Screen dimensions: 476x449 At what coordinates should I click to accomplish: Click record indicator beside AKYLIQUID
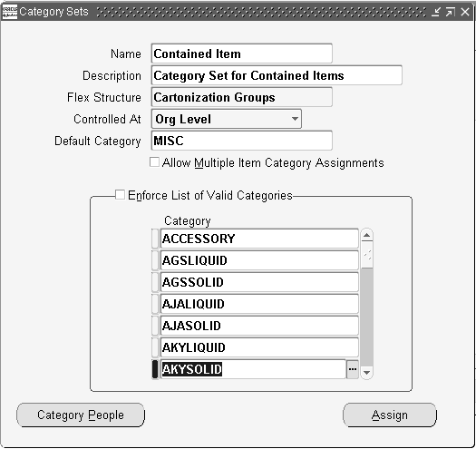point(155,347)
